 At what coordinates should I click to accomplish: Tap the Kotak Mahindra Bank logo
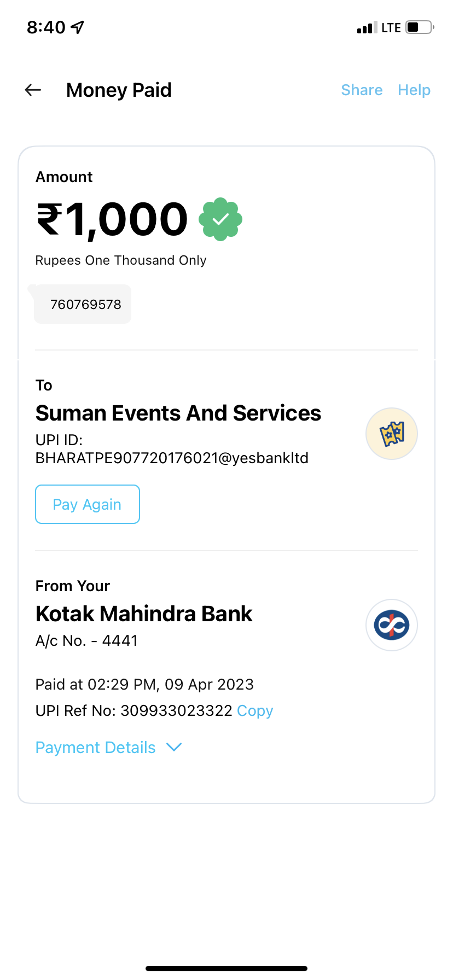(x=392, y=625)
